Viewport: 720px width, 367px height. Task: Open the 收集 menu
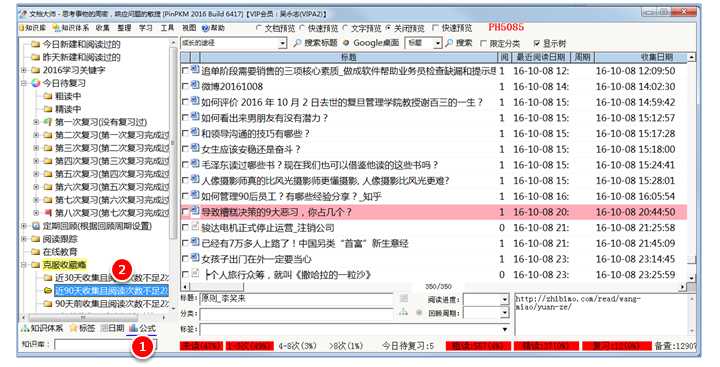(x=103, y=28)
